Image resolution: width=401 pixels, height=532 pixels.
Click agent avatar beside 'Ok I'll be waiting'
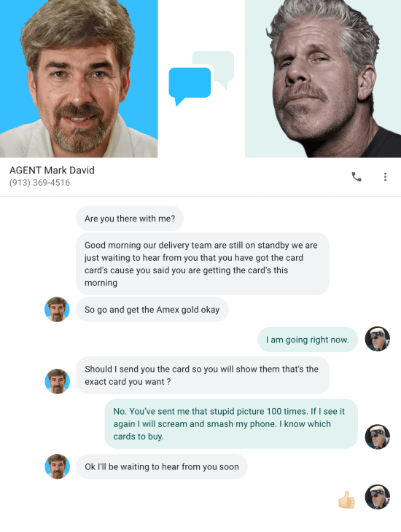click(57, 466)
